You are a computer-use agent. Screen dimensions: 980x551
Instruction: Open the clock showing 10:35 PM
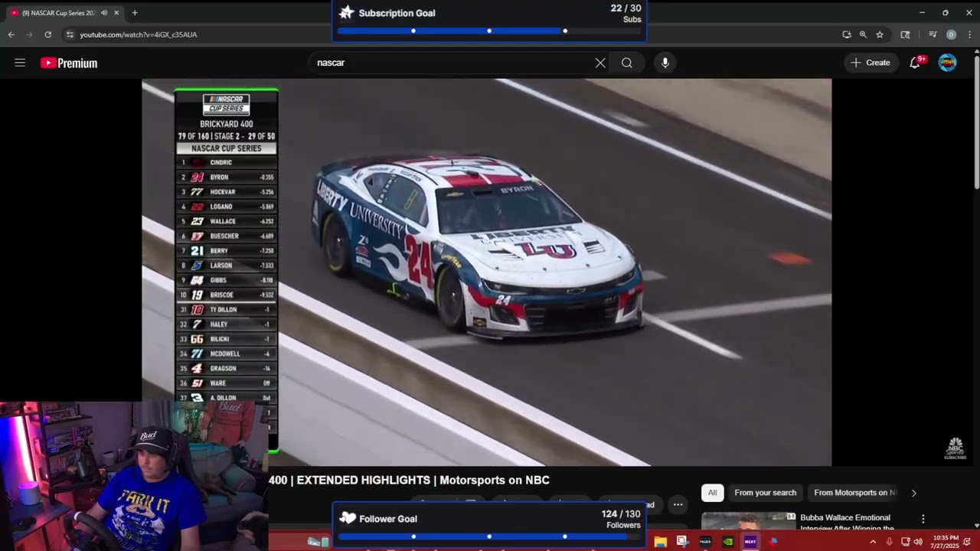pos(946,542)
